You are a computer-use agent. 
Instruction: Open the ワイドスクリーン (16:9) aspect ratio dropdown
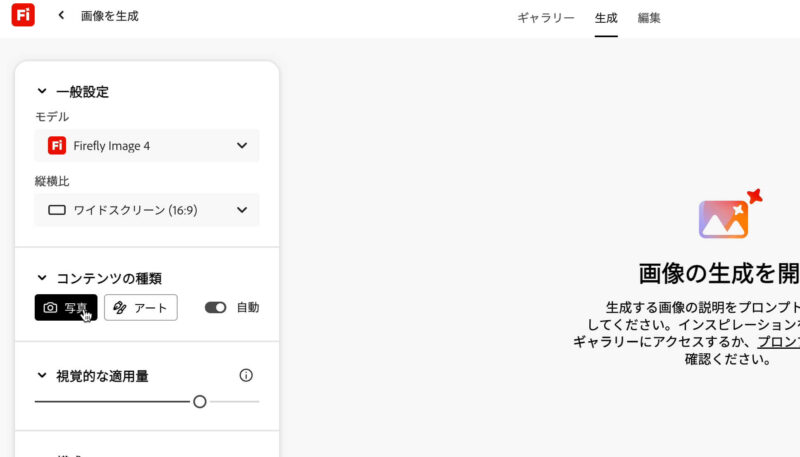(x=147, y=210)
